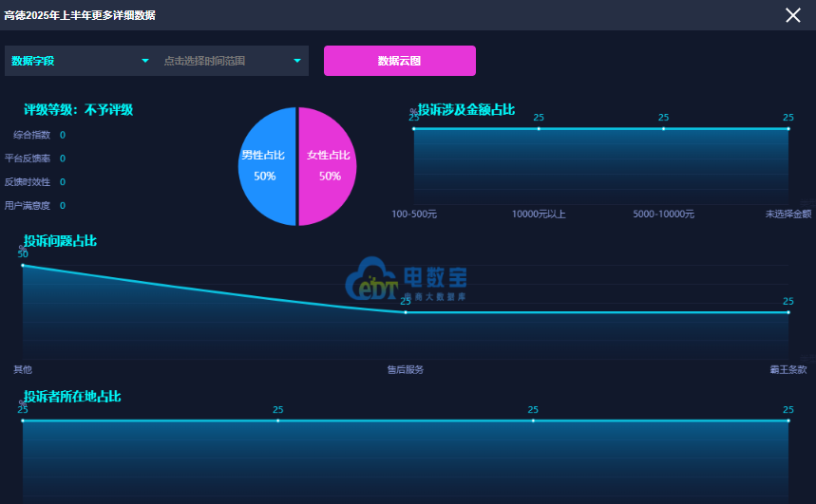Click the 投诉问题占比 chart title

pos(60,241)
